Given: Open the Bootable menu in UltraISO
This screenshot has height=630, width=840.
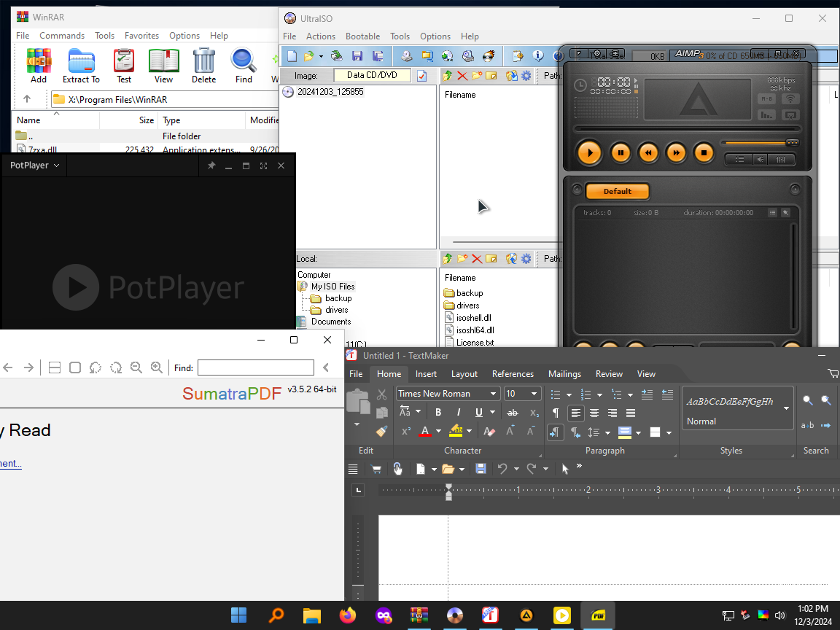Looking at the screenshot, I should 362,36.
